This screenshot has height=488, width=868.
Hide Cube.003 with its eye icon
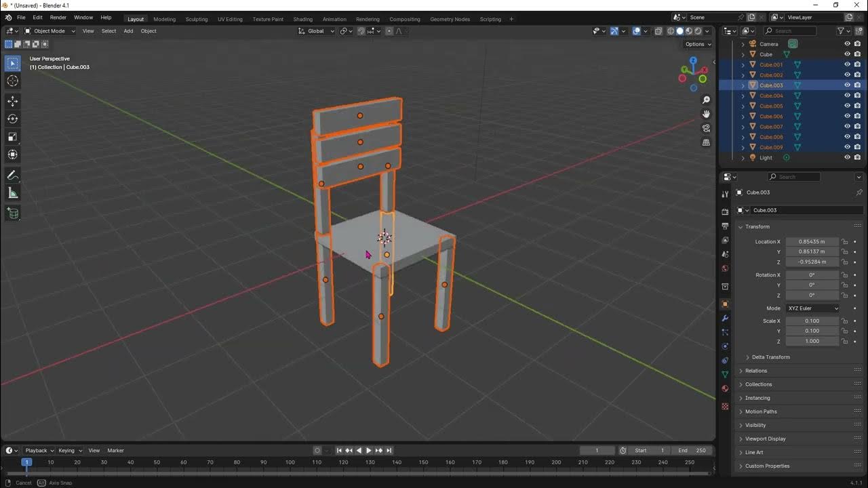(x=847, y=85)
